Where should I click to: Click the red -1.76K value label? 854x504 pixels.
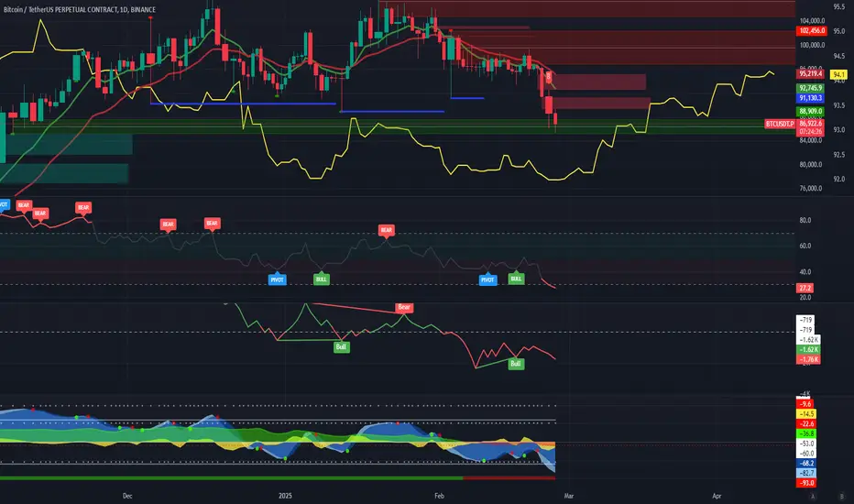[808, 359]
